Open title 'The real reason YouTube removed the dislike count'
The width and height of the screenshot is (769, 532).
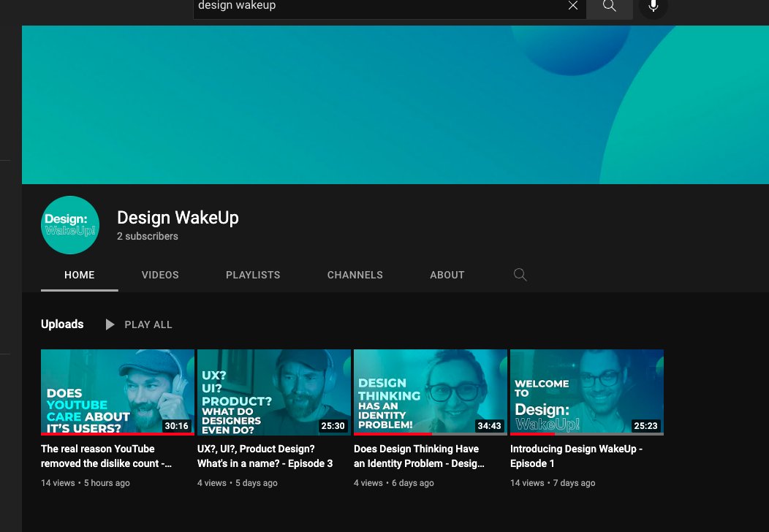[107, 456]
